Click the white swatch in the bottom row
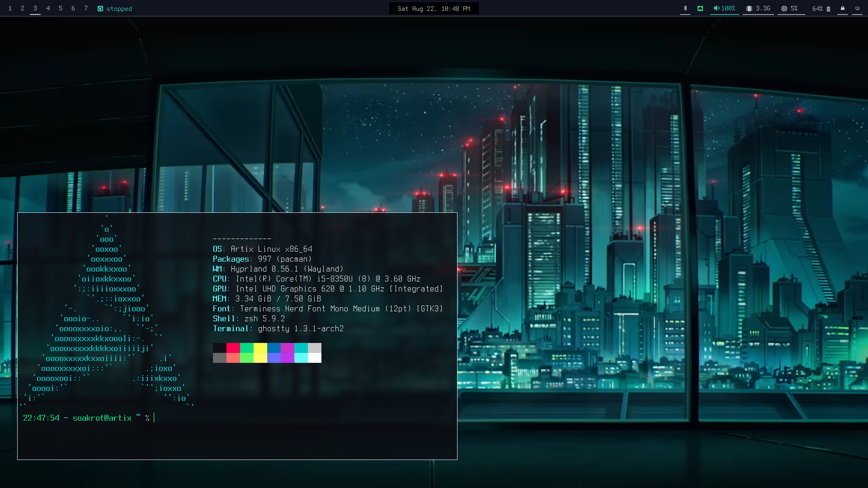This screenshot has width=868, height=488. click(x=315, y=358)
